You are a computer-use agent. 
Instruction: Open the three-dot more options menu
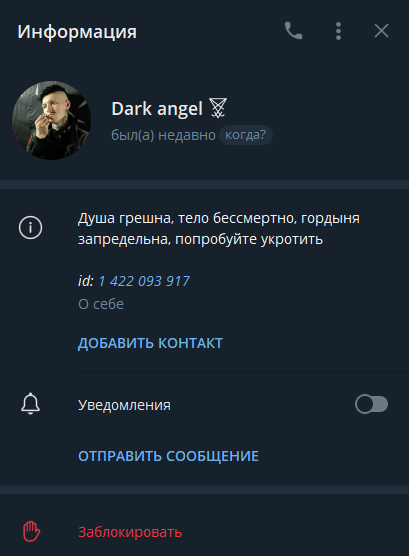click(338, 31)
